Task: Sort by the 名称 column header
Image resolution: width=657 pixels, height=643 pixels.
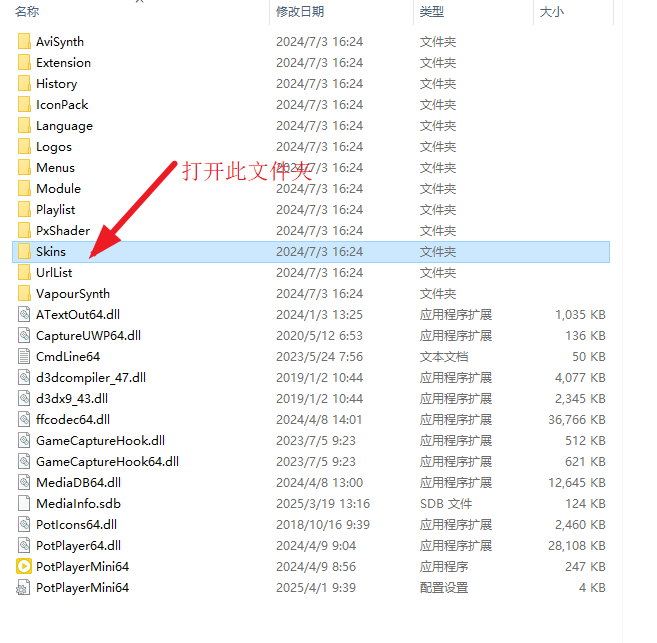Action: [x=27, y=11]
